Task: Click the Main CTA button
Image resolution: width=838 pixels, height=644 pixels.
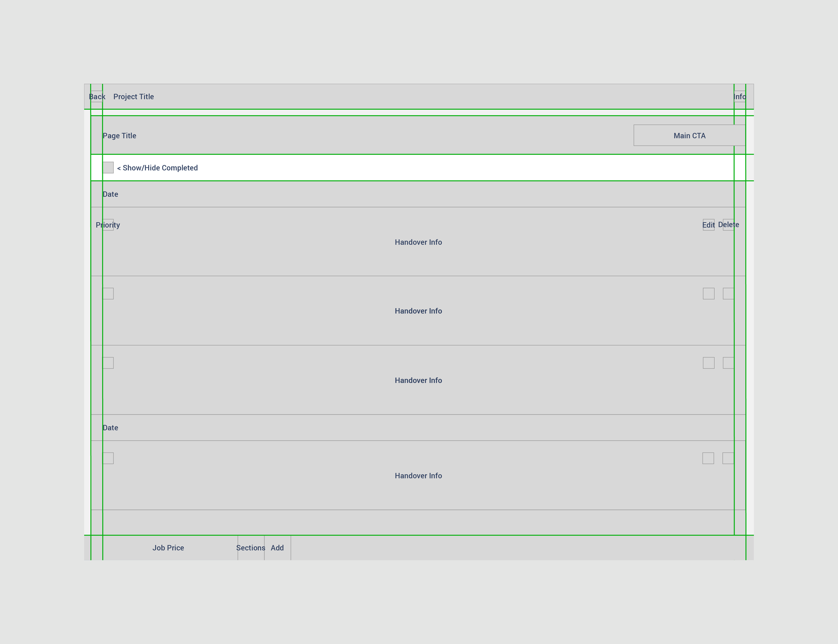Action: pos(689,135)
